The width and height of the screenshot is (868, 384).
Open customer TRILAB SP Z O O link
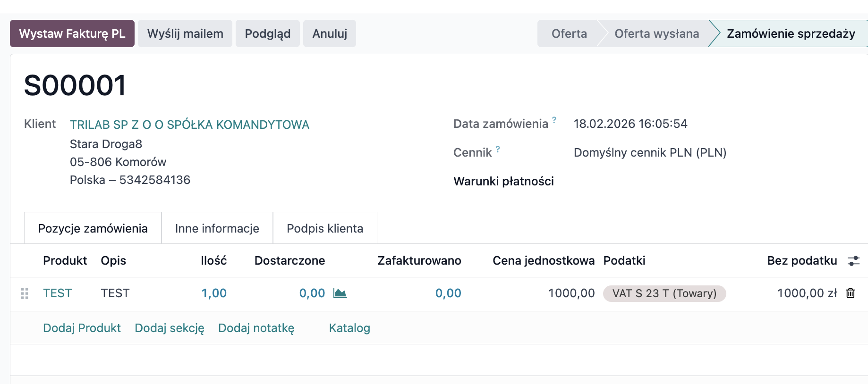click(189, 125)
